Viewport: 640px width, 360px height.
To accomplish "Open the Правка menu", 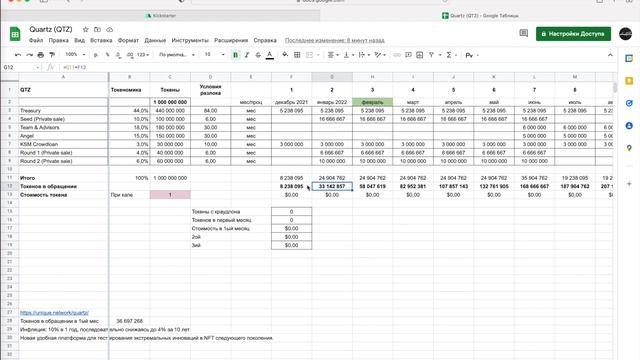I will (58, 40).
